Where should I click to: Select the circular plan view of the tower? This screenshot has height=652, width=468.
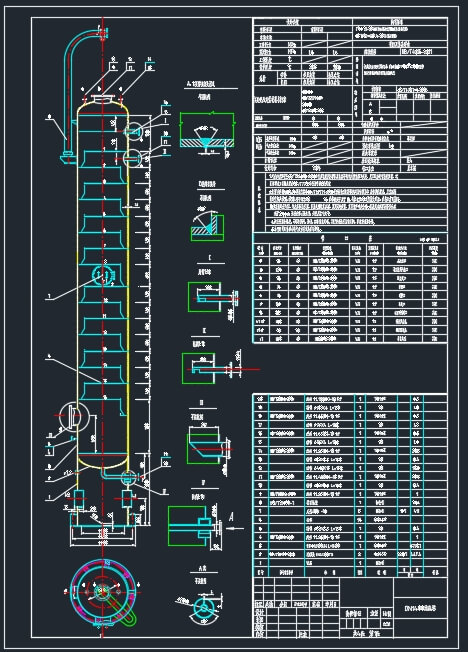pos(103,592)
